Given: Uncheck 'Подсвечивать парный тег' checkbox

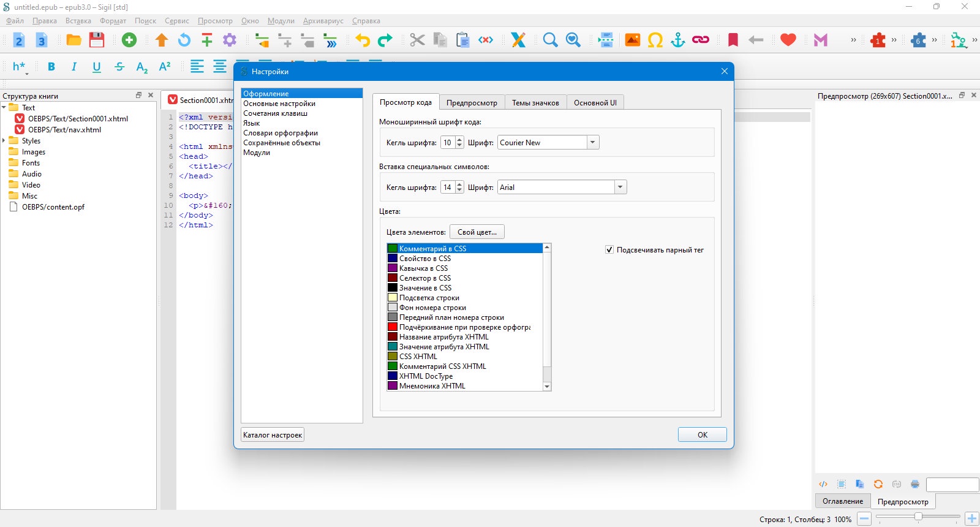Looking at the screenshot, I should point(609,250).
